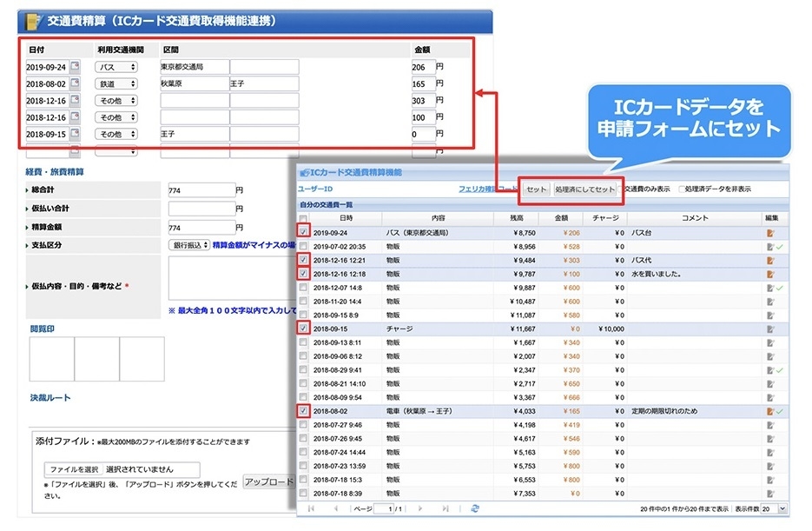Open the calendar picker beside the 2019-09-24 date field

(x=76, y=67)
